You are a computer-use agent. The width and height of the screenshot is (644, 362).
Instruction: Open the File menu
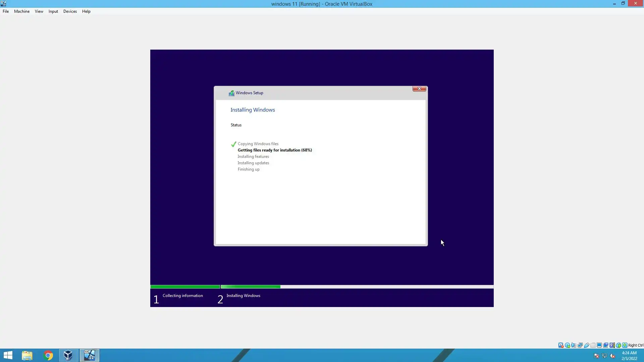coord(6,11)
